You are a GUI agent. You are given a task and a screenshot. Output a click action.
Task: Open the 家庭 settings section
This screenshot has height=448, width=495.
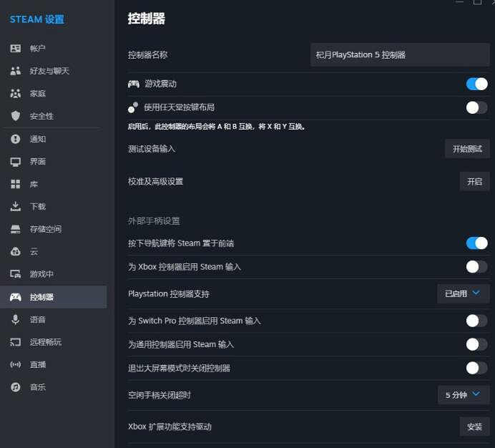(x=38, y=94)
